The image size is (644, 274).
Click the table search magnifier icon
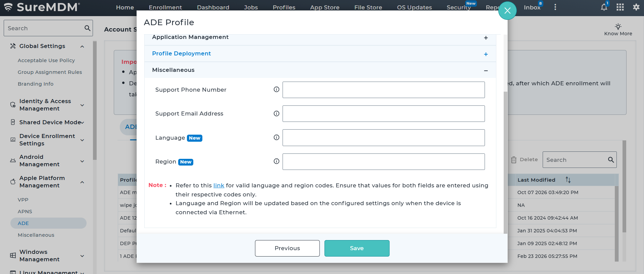click(x=611, y=160)
